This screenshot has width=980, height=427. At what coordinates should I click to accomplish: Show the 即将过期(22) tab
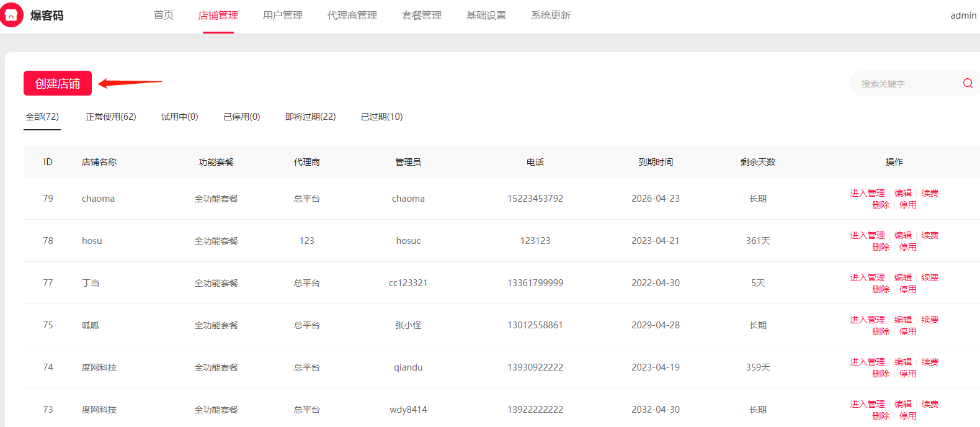click(310, 117)
